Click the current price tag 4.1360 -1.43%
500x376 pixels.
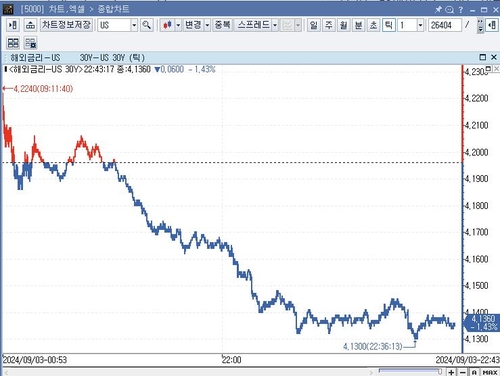(483, 322)
